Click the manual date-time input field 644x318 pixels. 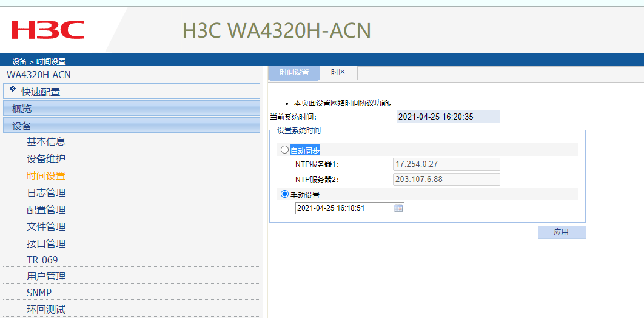pos(349,208)
